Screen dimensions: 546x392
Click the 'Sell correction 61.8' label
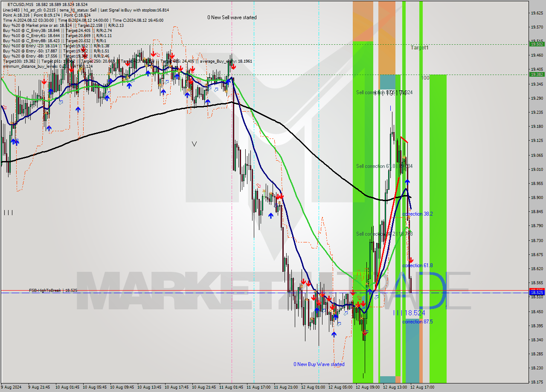click(384, 166)
